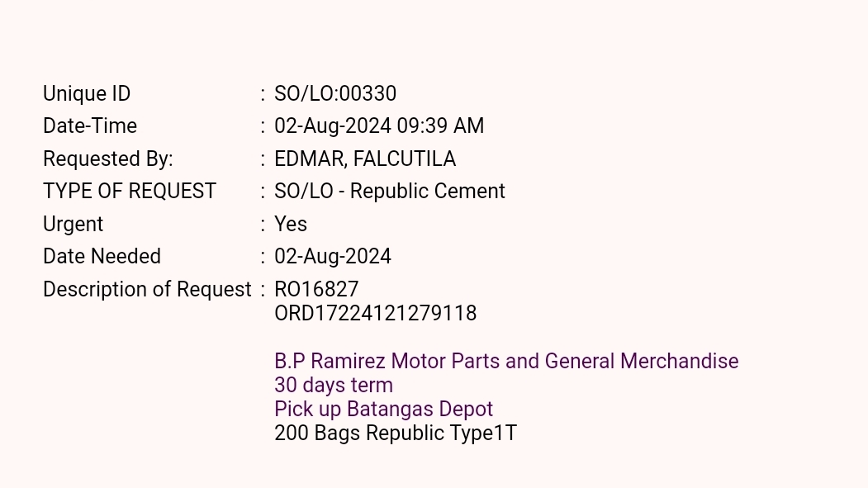
Task: Click the Description of Request label
Action: pyautogui.click(x=147, y=290)
